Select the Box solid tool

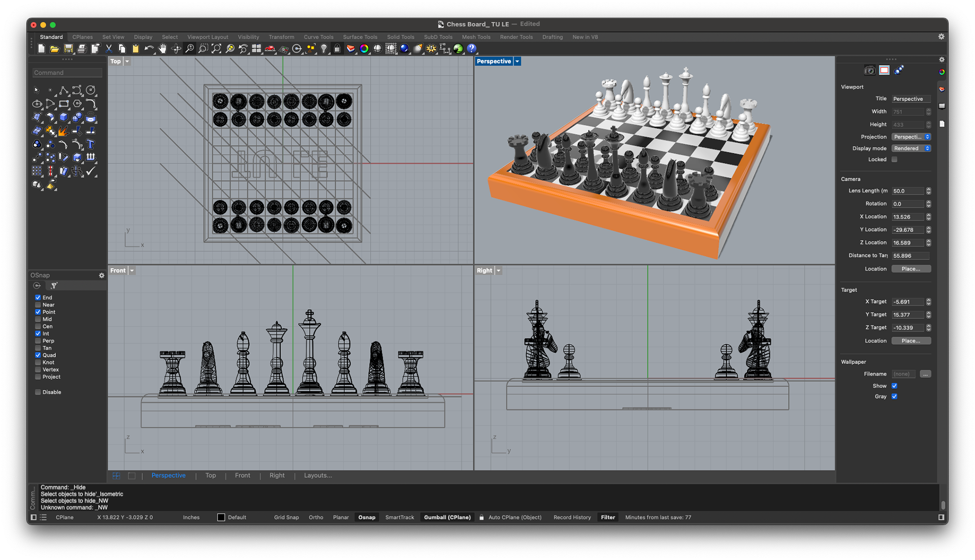click(x=63, y=118)
